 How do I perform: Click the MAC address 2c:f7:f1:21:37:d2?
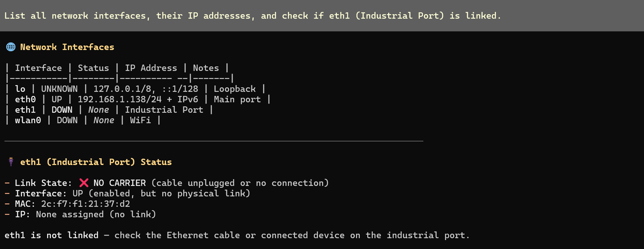pyautogui.click(x=85, y=204)
